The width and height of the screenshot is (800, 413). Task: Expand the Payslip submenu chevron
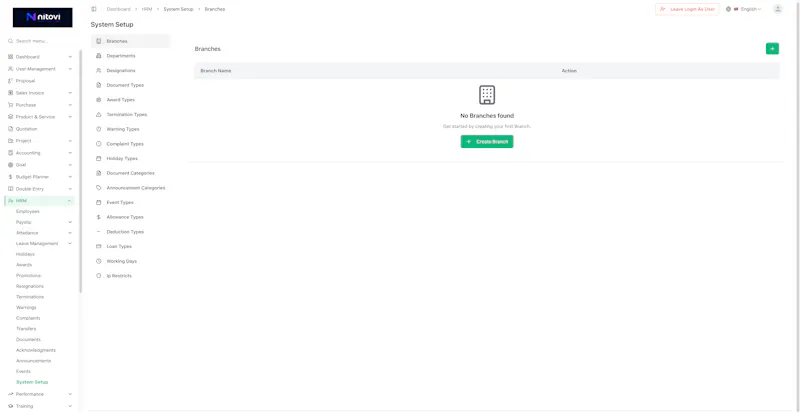coord(70,222)
